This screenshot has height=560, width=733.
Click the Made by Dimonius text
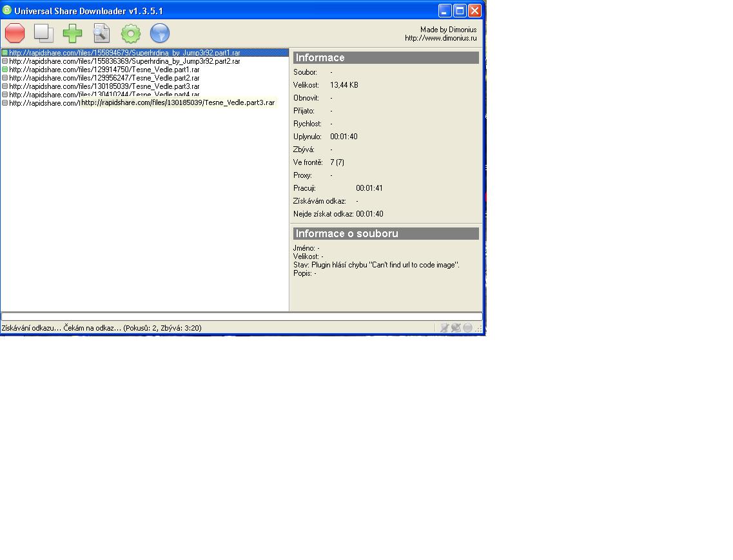coord(448,30)
